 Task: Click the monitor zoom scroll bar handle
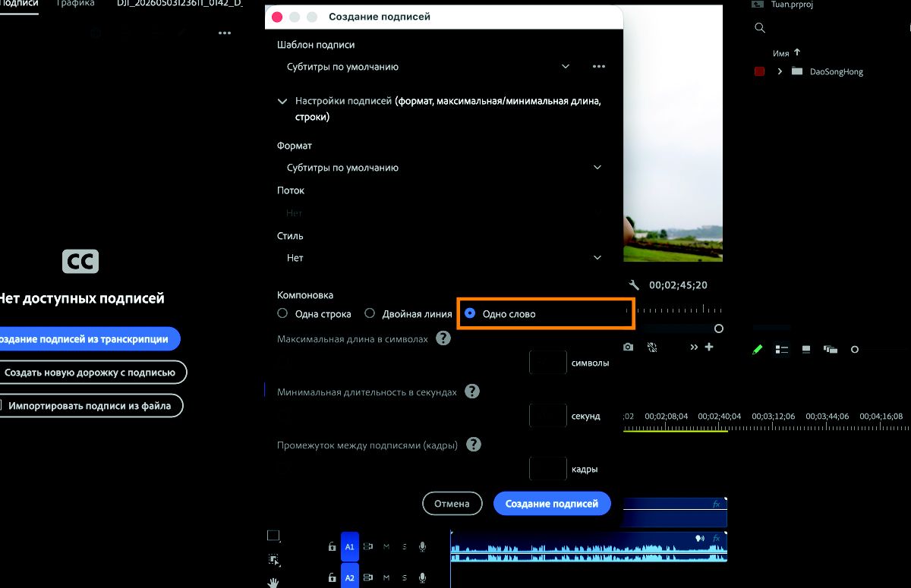coord(718,329)
